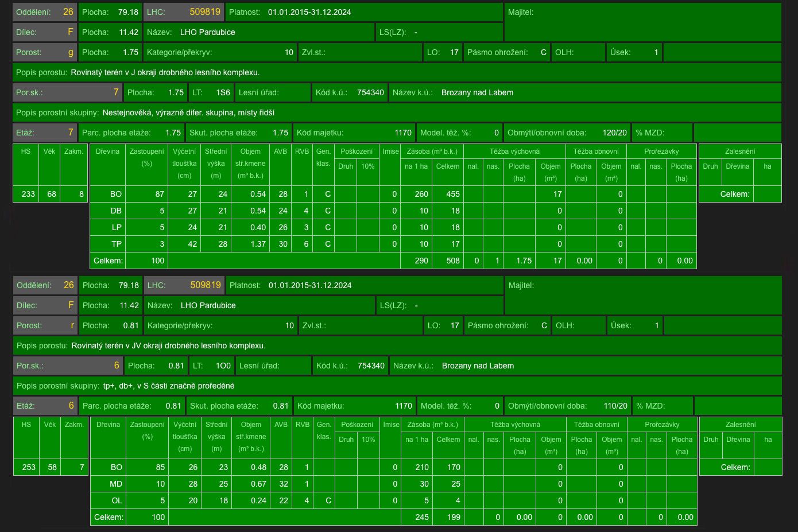Viewport: 798px width, 532px height.
Task: Click Zásoba Celkem value 170 for BO
Action: [454, 467]
